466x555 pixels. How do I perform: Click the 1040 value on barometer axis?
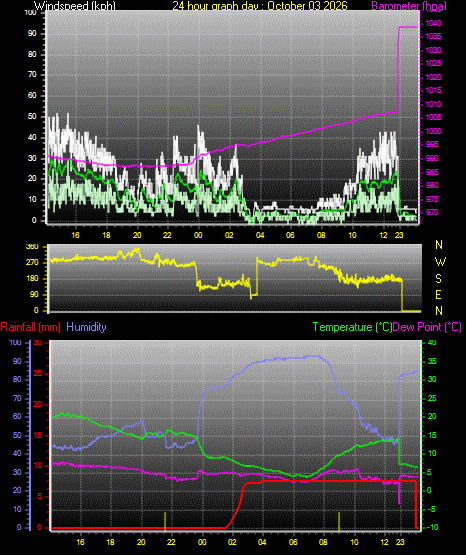[x=433, y=24]
